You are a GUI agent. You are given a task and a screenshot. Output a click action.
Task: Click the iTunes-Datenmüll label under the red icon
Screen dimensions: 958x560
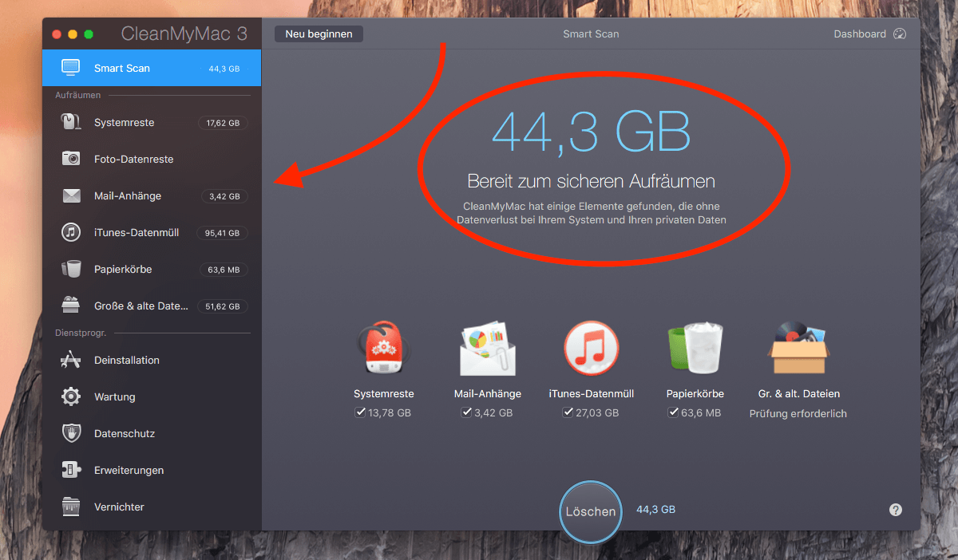[592, 393]
